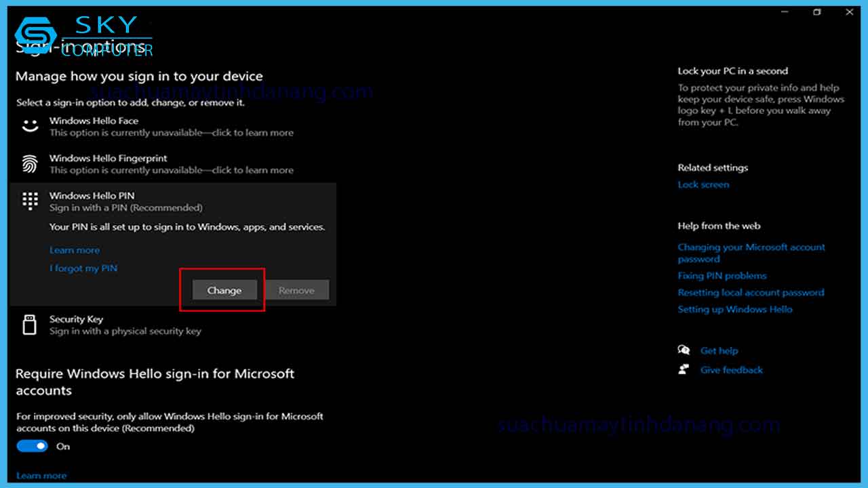Click the I forgot my PIN link
Image resolution: width=868 pixels, height=488 pixels.
83,268
